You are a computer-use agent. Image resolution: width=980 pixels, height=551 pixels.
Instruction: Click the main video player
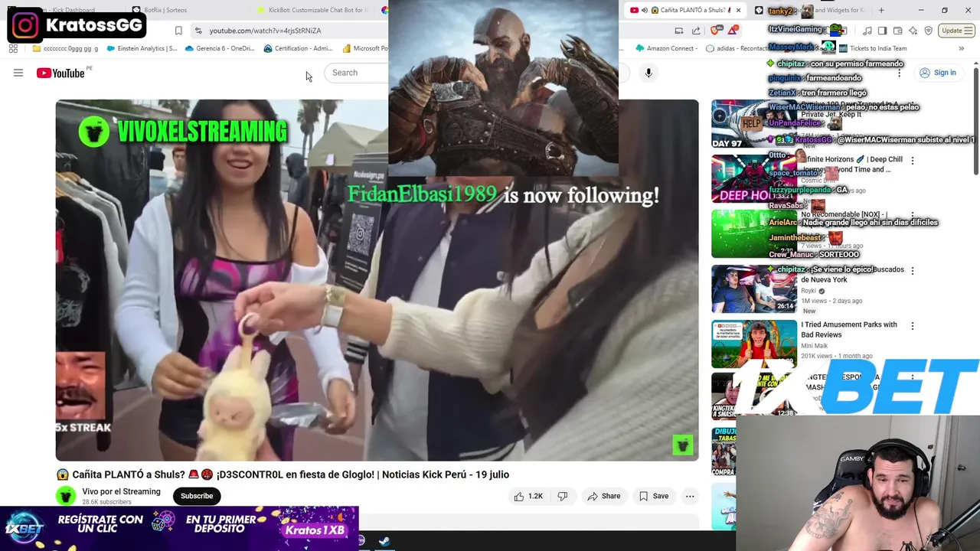pyautogui.click(x=377, y=280)
